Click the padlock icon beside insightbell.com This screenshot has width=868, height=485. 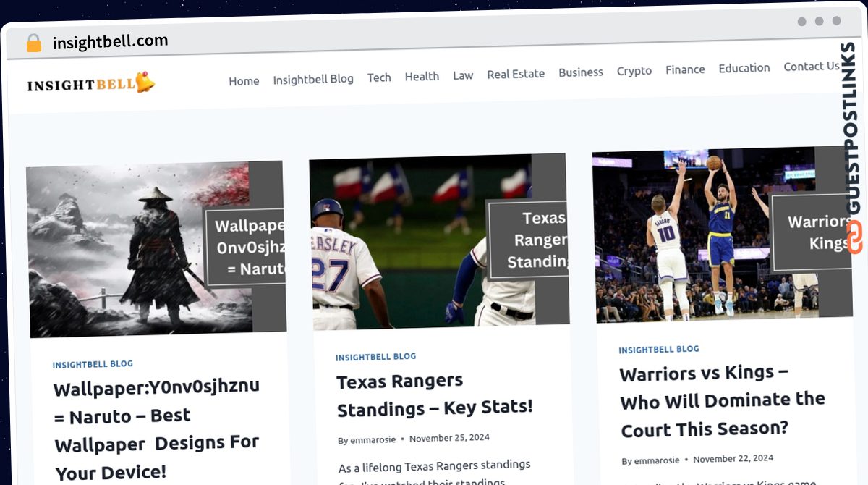point(34,43)
